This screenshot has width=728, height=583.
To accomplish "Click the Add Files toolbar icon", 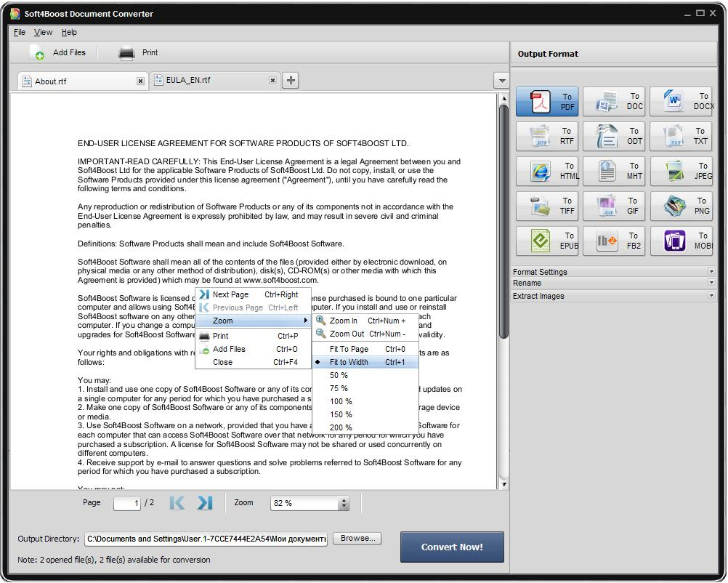I will [x=37, y=53].
